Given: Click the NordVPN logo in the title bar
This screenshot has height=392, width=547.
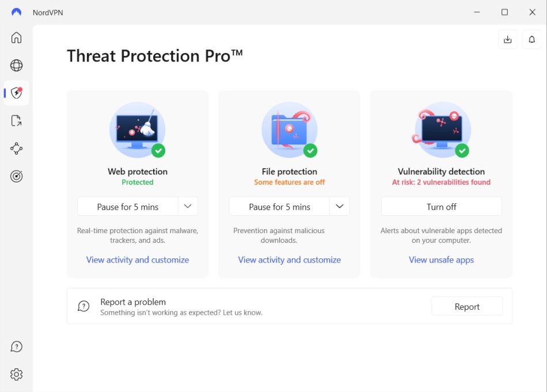Looking at the screenshot, I should click(15, 12).
